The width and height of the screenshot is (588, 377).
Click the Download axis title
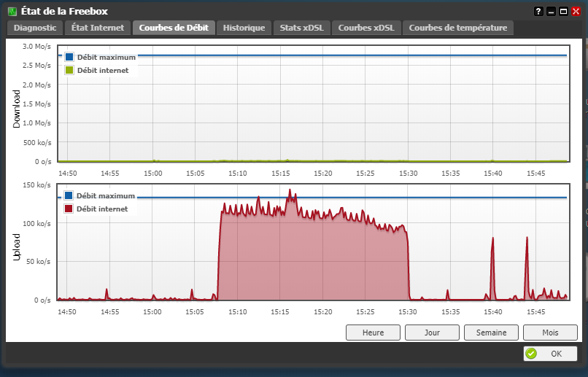click(x=16, y=109)
